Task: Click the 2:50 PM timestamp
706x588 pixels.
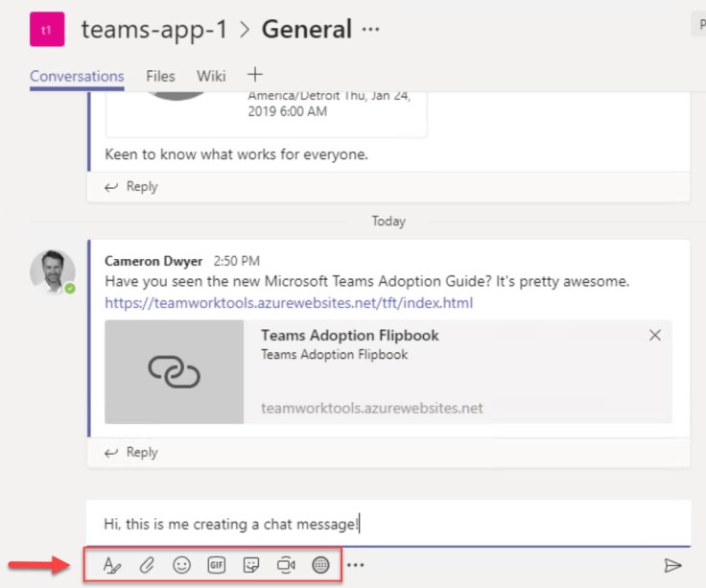Action: click(x=236, y=261)
